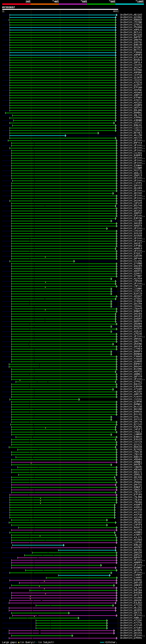Viewport: 146px width, 644px height.
Task: Click the UniRef100_C6SVV1 label
Action: click(131, 65)
